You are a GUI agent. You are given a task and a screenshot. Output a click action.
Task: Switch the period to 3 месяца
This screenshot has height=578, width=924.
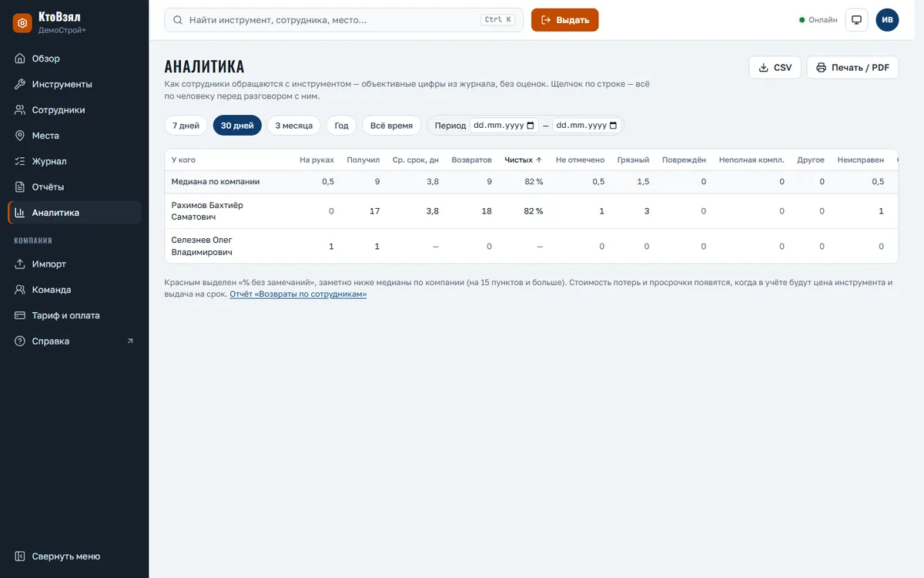pyautogui.click(x=293, y=126)
